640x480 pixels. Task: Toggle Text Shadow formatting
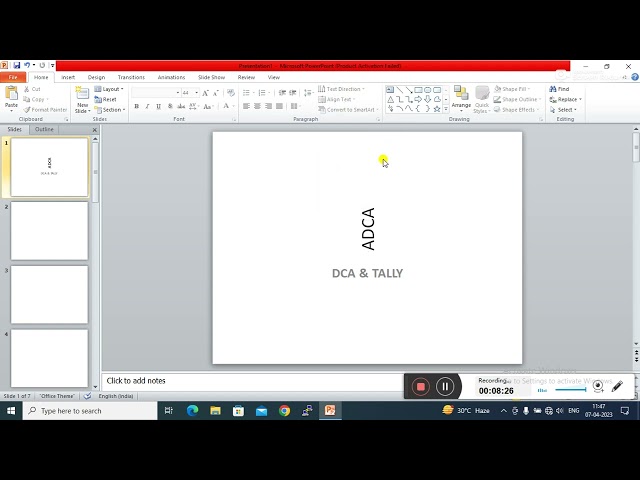click(x=170, y=107)
